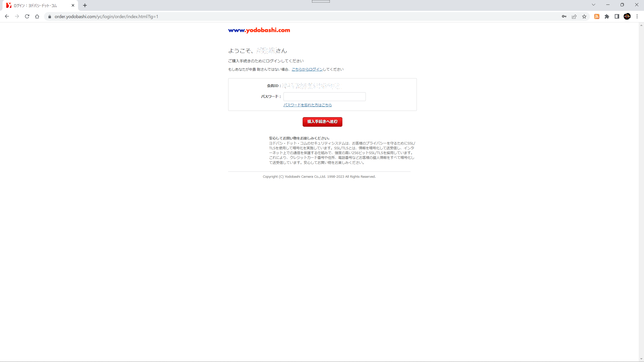Expand the tab search chevron
The height and width of the screenshot is (362, 644).
point(593,5)
